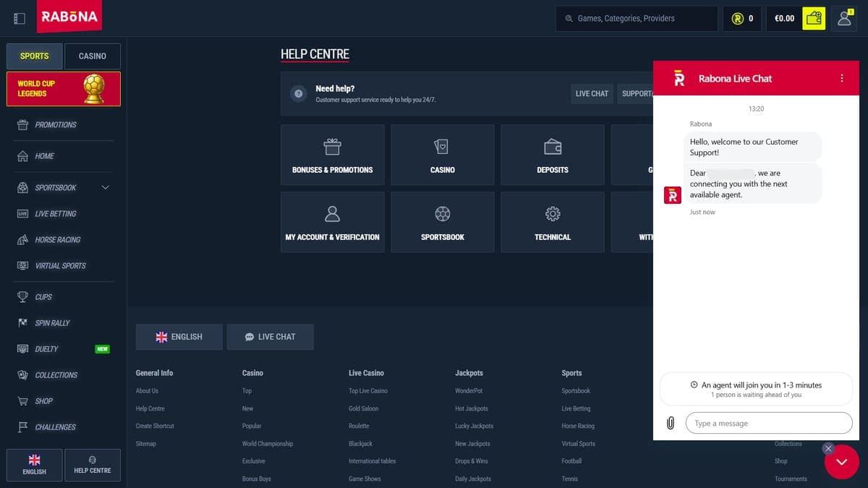Open the Horse Racing footer link

[578, 427]
